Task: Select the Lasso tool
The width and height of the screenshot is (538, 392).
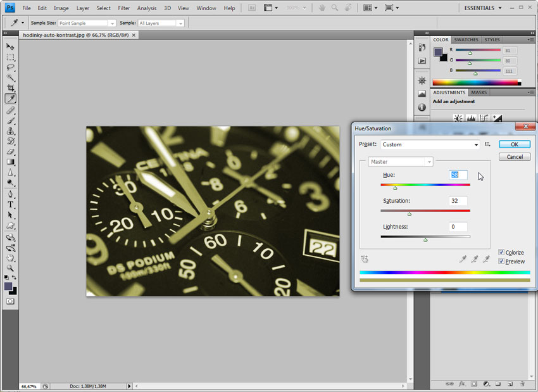Action: click(x=11, y=67)
